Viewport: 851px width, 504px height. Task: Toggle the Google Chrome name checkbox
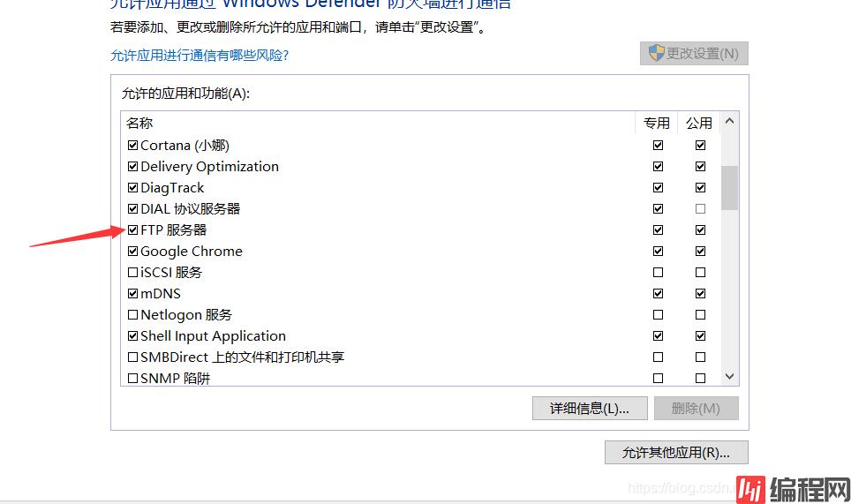[133, 252]
